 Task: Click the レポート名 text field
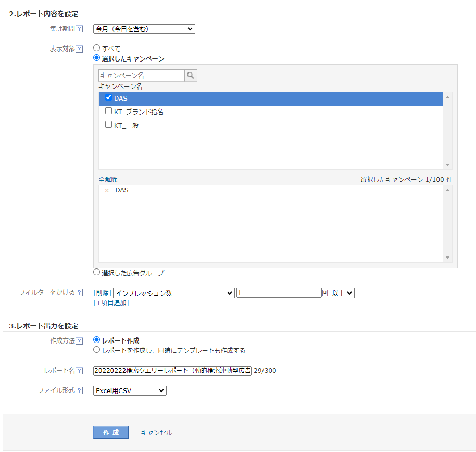(x=172, y=371)
